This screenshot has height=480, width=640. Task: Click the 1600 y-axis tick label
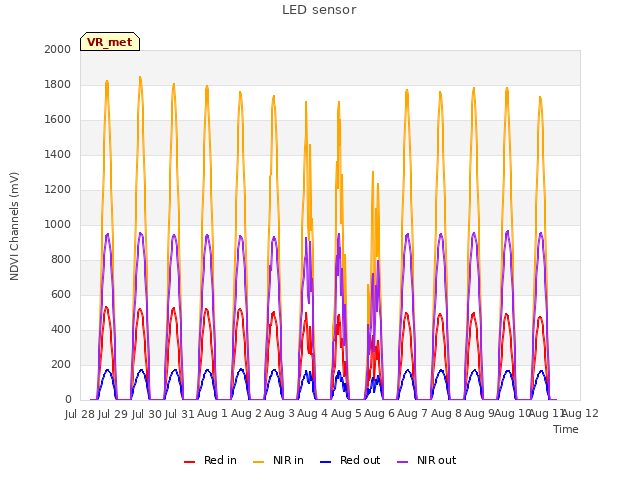coord(58,120)
